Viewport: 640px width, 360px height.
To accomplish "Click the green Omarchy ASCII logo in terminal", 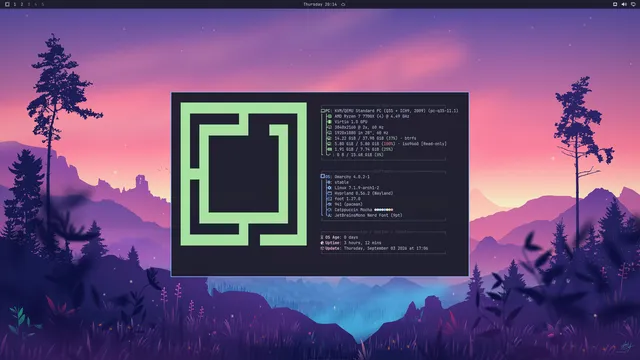I will pyautogui.click(x=244, y=174).
